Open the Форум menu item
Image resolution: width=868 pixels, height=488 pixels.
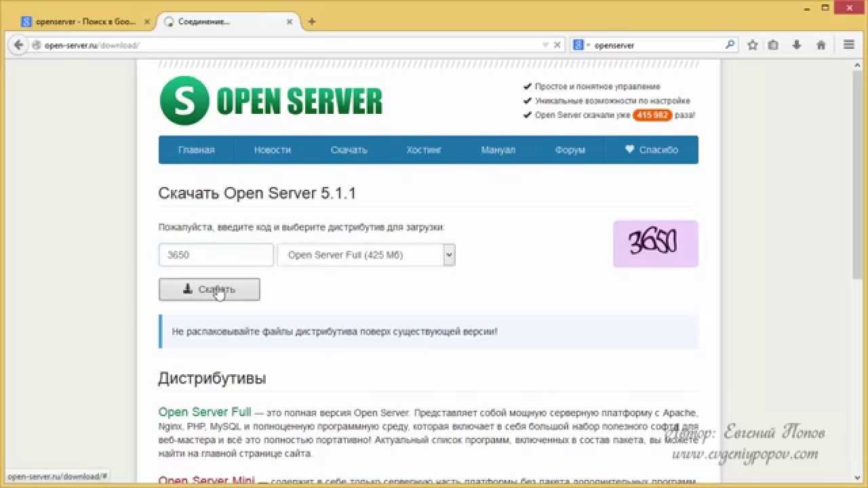click(x=570, y=150)
